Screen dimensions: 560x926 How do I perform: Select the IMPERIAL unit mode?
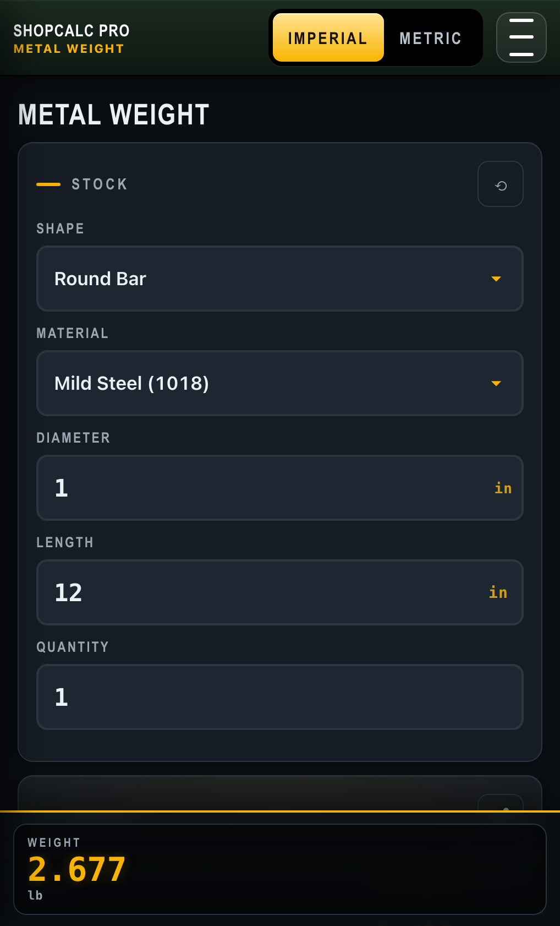pos(328,37)
